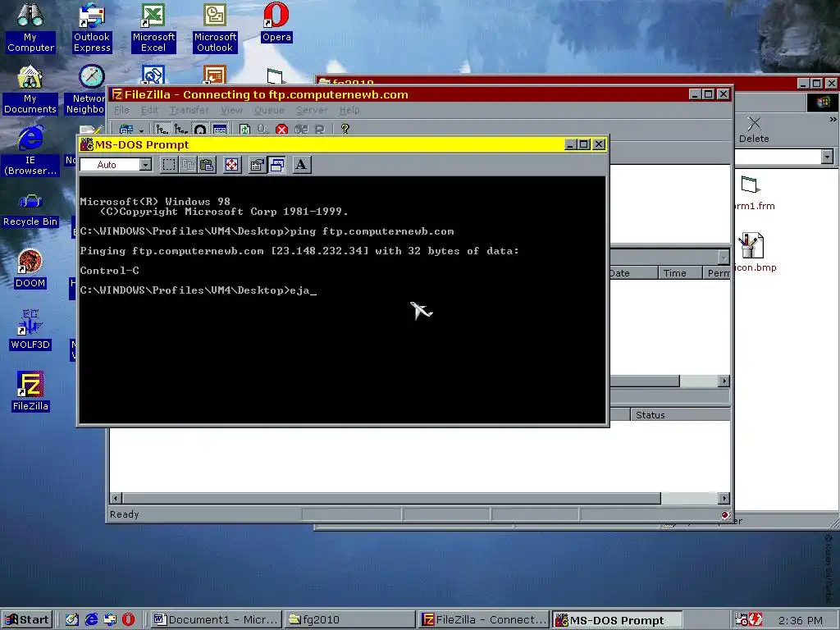
Task: Click MS-DOS Prompt title bar system icon
Action: click(86, 144)
